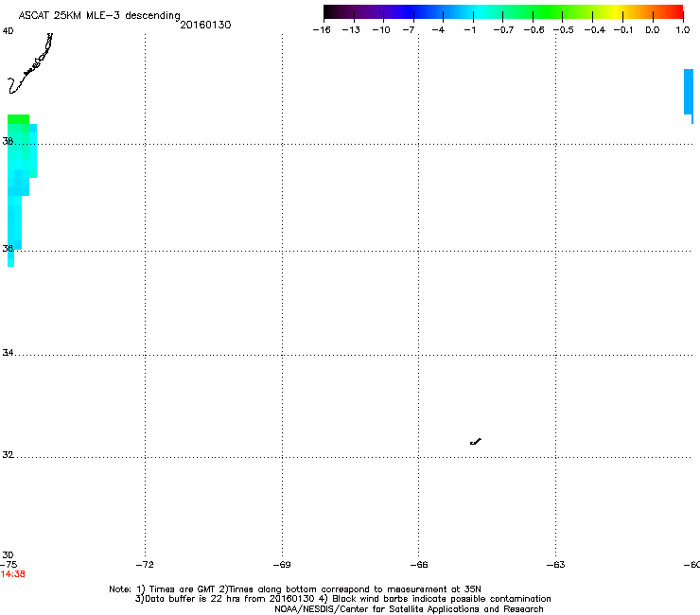Click the color bar label '-13'

(351, 30)
